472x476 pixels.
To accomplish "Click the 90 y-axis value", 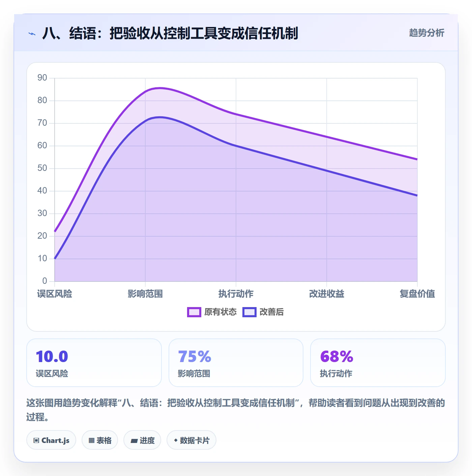I will pyautogui.click(x=42, y=78).
